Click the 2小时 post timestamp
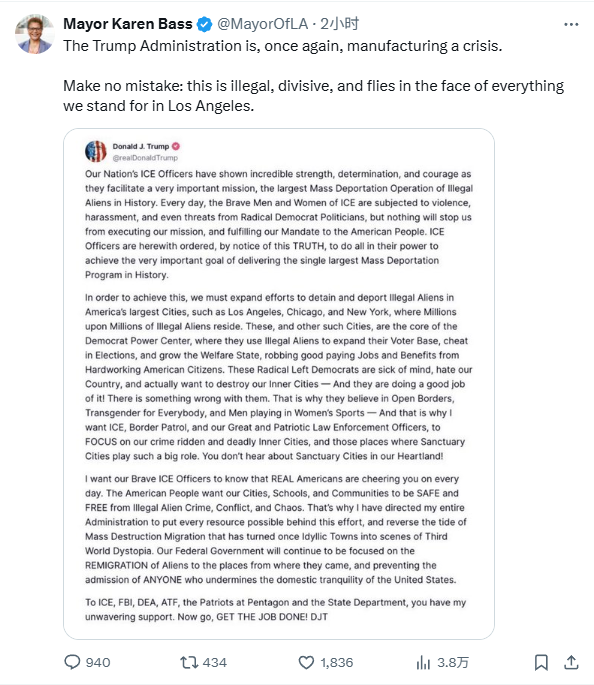594x685 pixels. coord(339,24)
